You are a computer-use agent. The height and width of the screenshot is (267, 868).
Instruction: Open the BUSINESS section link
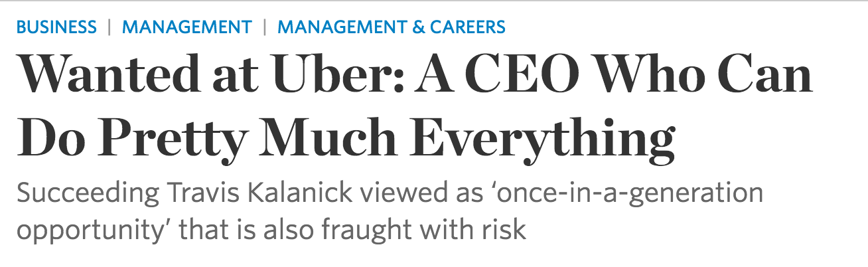[56, 27]
